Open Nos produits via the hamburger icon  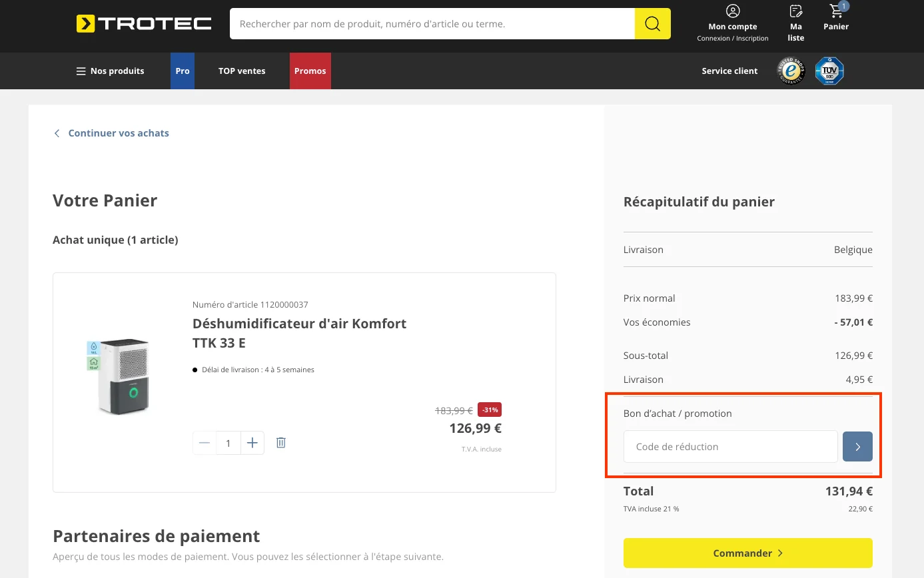tap(80, 71)
